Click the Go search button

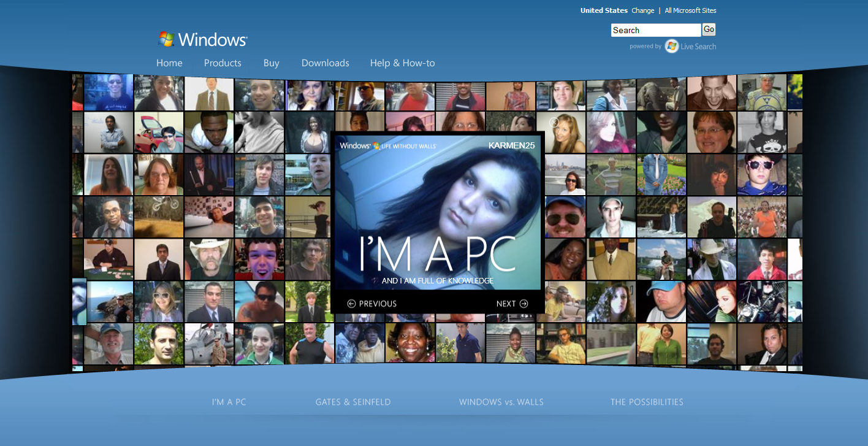(709, 29)
